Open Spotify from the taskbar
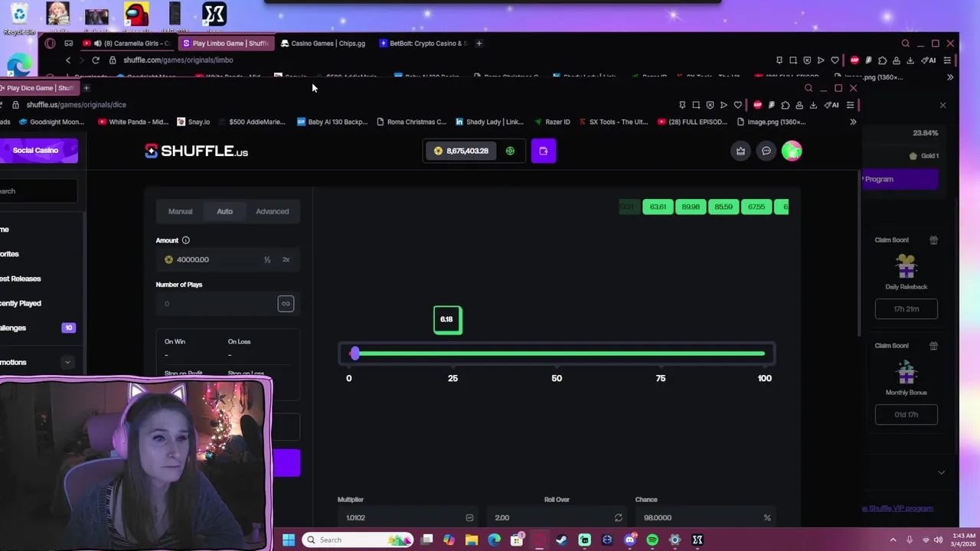 (x=652, y=540)
